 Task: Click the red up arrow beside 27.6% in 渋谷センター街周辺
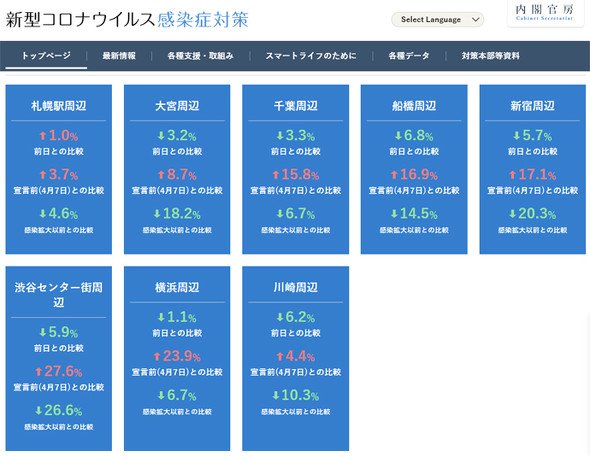38,372
